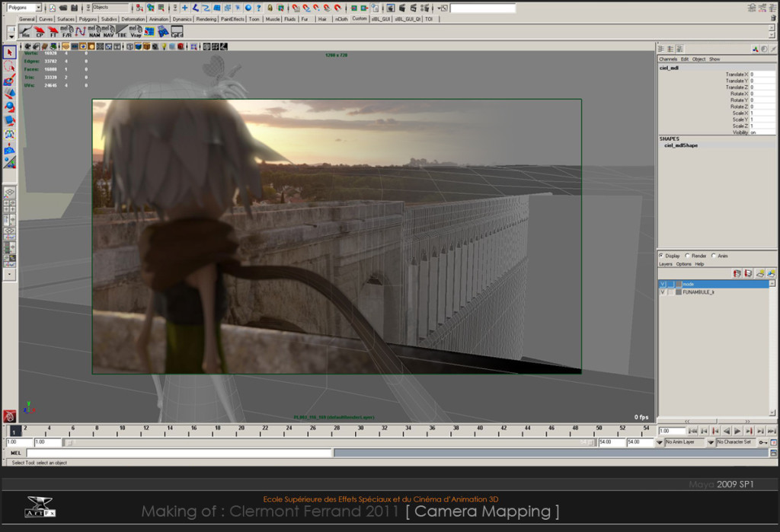This screenshot has height=532, width=780.
Task: Click the His shelf icon
Action: 25,32
